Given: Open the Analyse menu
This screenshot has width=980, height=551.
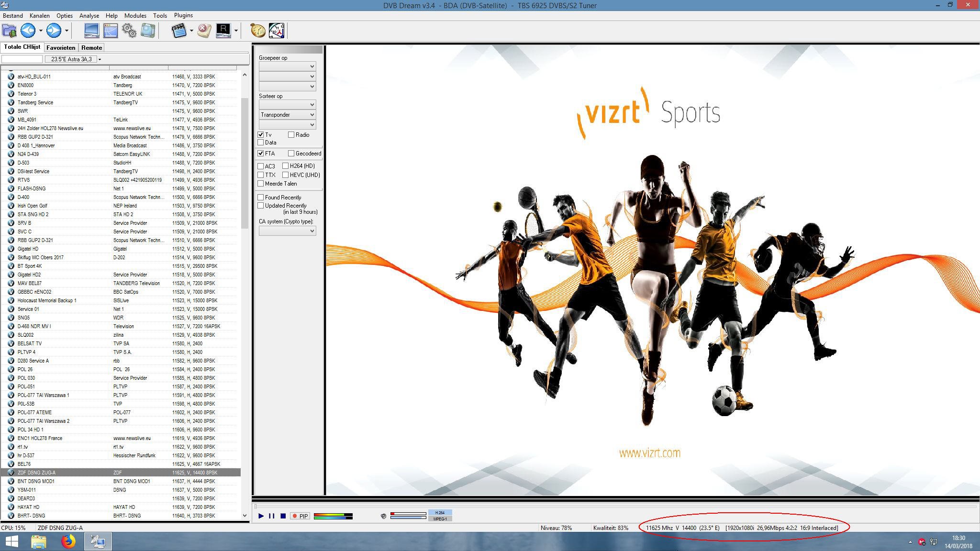Looking at the screenshot, I should (89, 16).
